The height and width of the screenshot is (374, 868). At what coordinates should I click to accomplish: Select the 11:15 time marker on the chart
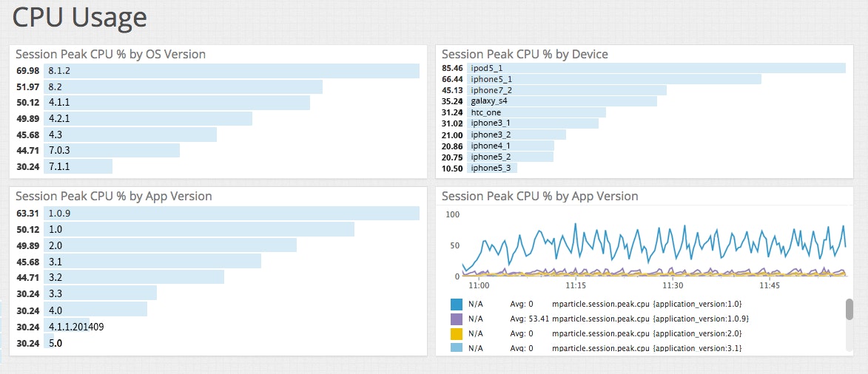point(576,285)
